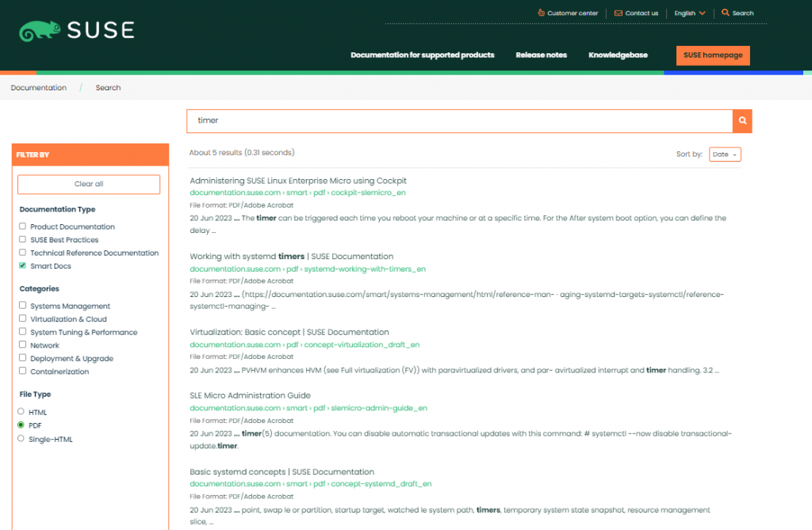The width and height of the screenshot is (812, 530).
Task: Click the Contact us envelope icon
Action: coord(618,13)
